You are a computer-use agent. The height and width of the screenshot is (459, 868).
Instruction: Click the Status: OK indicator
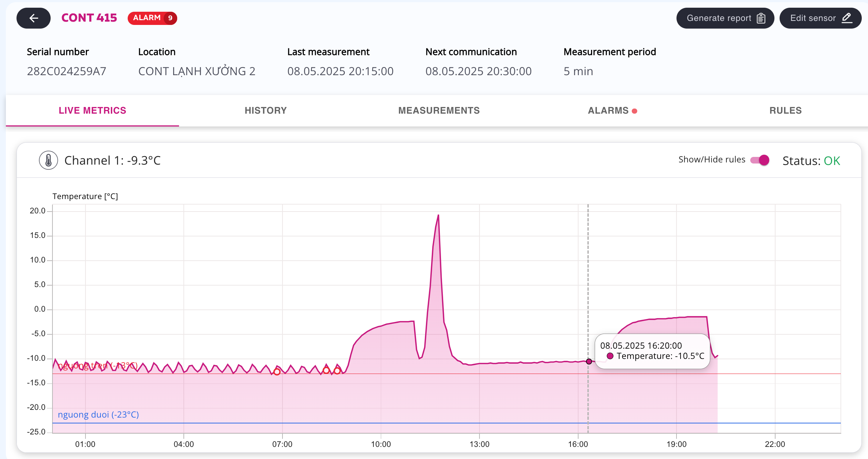pyautogui.click(x=811, y=161)
